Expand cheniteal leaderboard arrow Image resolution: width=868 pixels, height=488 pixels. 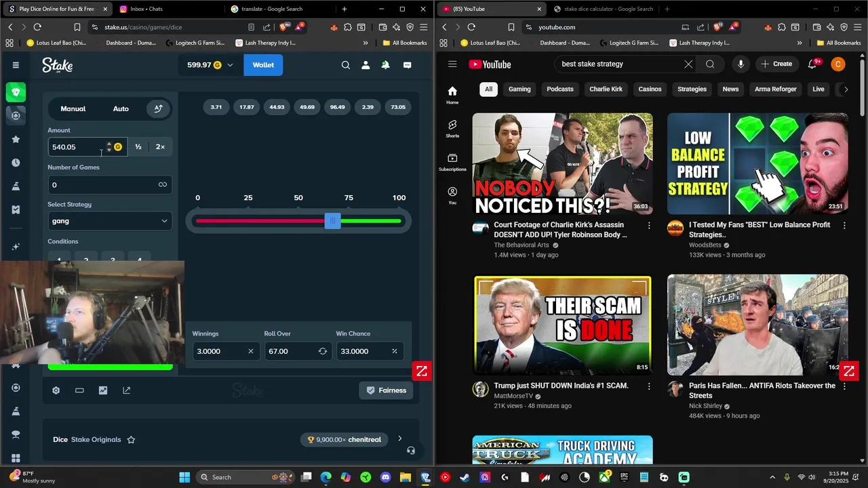pyautogui.click(x=399, y=439)
